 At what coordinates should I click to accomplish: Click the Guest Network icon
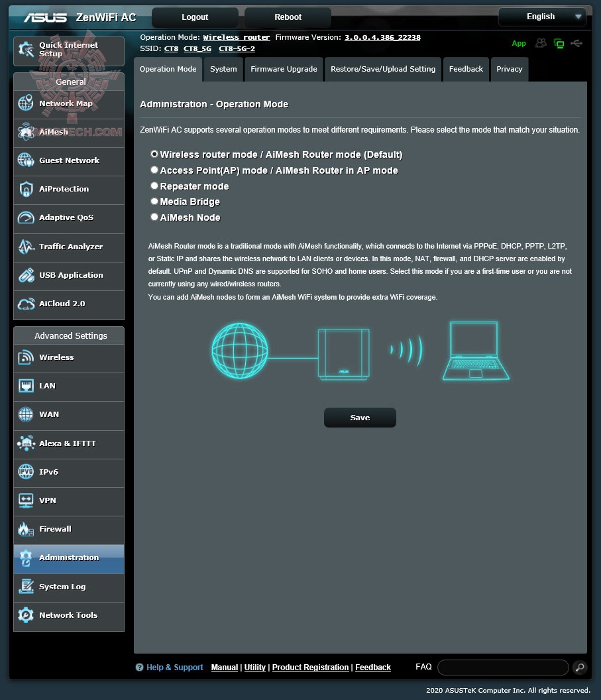click(26, 160)
